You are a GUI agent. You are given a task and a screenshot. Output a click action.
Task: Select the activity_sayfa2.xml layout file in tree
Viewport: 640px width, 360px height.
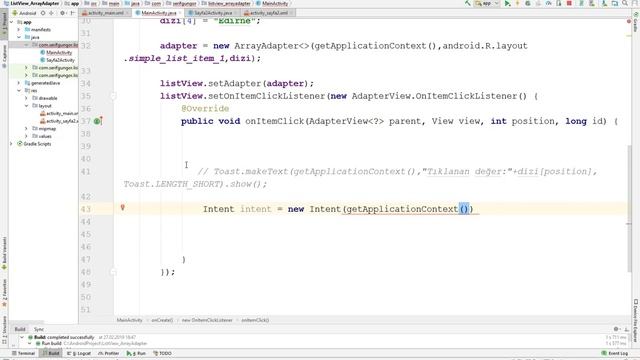59,121
